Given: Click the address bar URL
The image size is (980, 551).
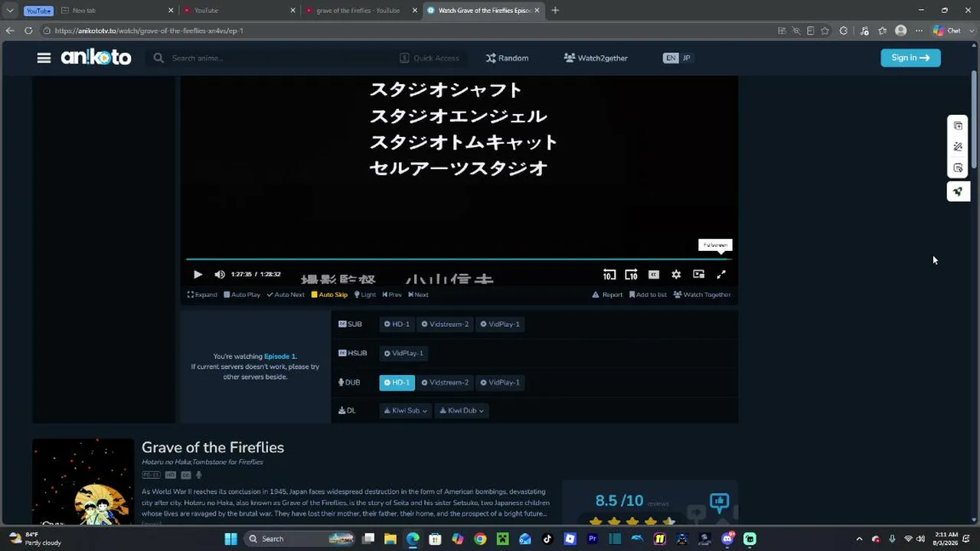Looking at the screenshot, I should click(x=149, y=31).
